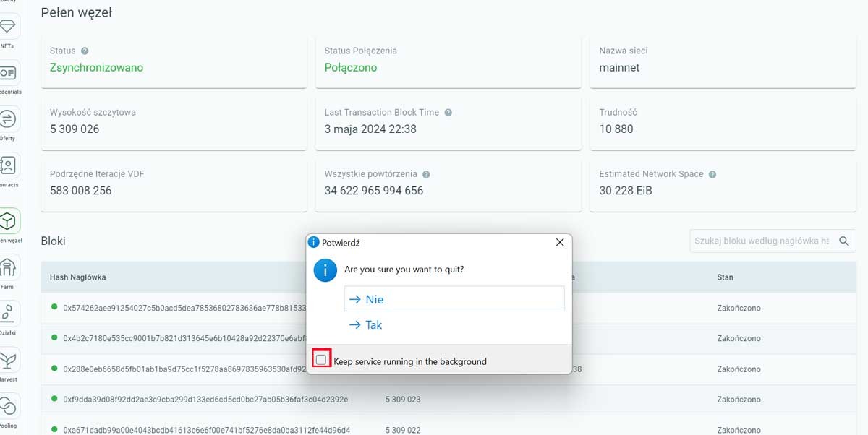Open the Działki (plots) sidebar icon
868x435 pixels.
click(x=8, y=314)
